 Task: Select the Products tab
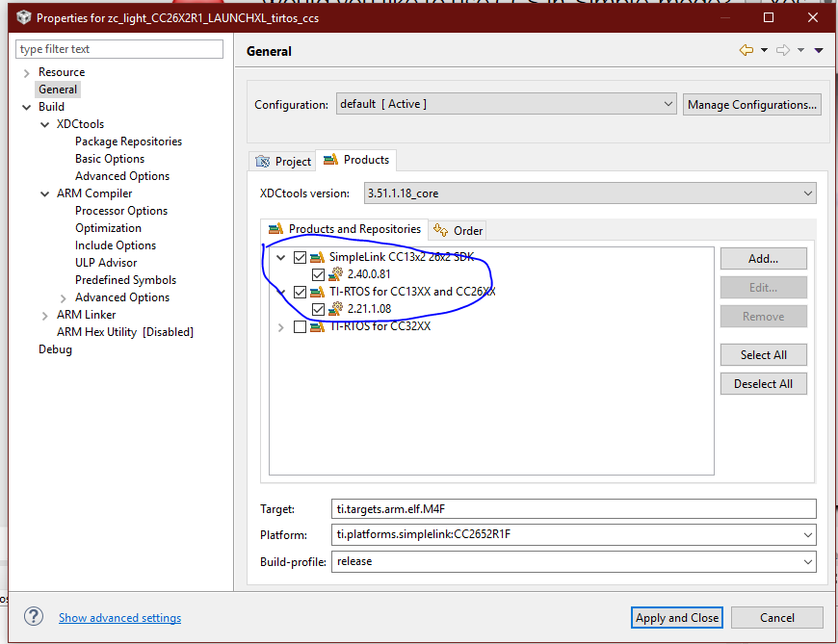[356, 160]
